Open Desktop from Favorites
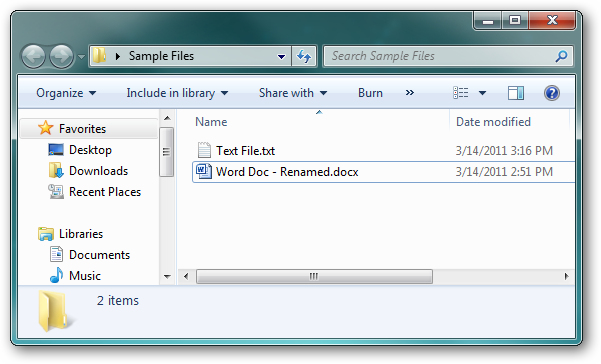Viewport: 601px width, 364px height. (x=90, y=150)
